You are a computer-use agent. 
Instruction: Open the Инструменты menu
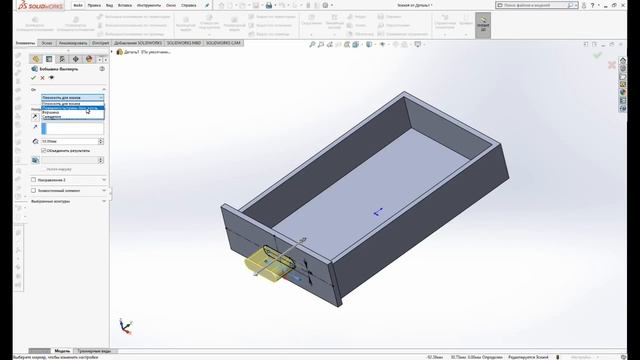[x=149, y=5]
